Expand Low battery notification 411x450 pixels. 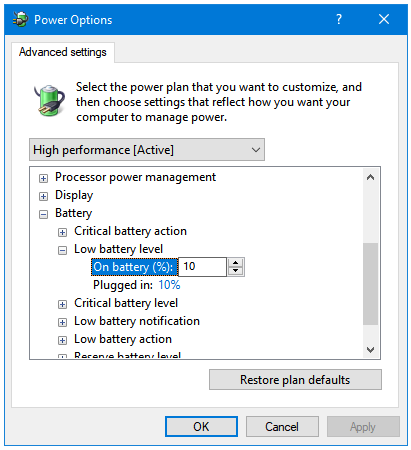coord(62,322)
